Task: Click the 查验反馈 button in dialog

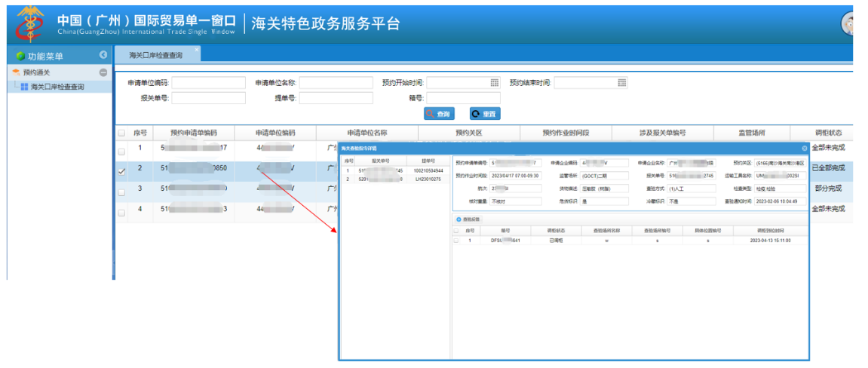Action: [x=468, y=219]
